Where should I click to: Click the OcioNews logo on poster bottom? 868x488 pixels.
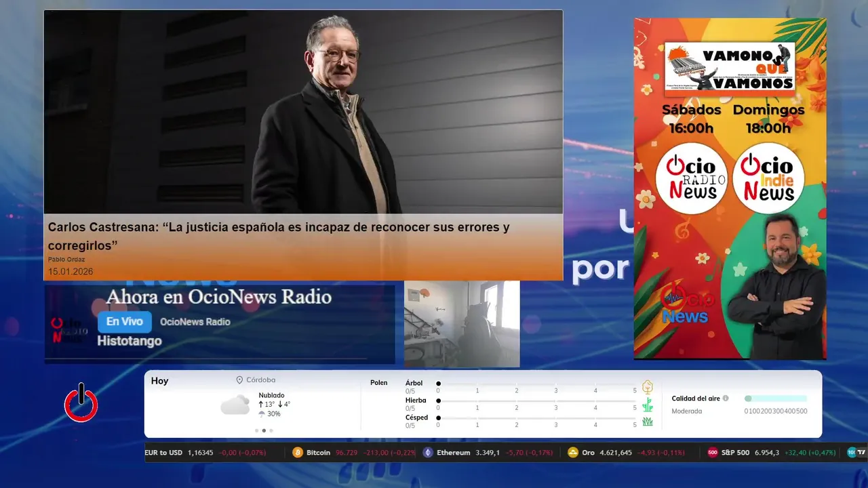click(x=686, y=303)
